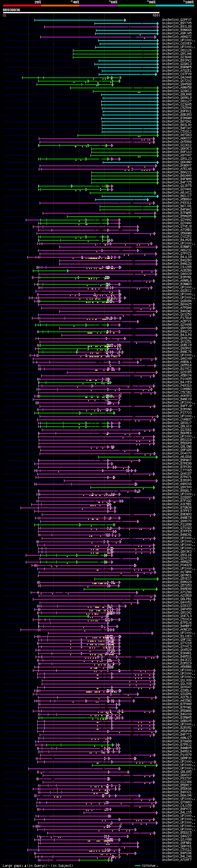Click the cyan ~100% identity legend bar

[175, 6]
